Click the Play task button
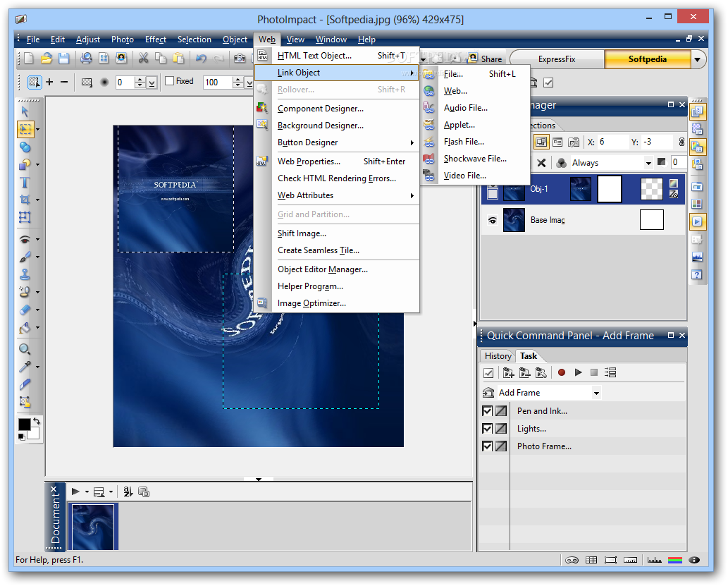 pos(578,372)
